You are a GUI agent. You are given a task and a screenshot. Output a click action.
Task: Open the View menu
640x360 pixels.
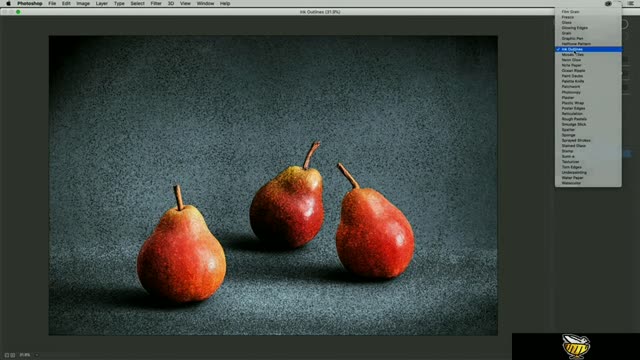185,3
